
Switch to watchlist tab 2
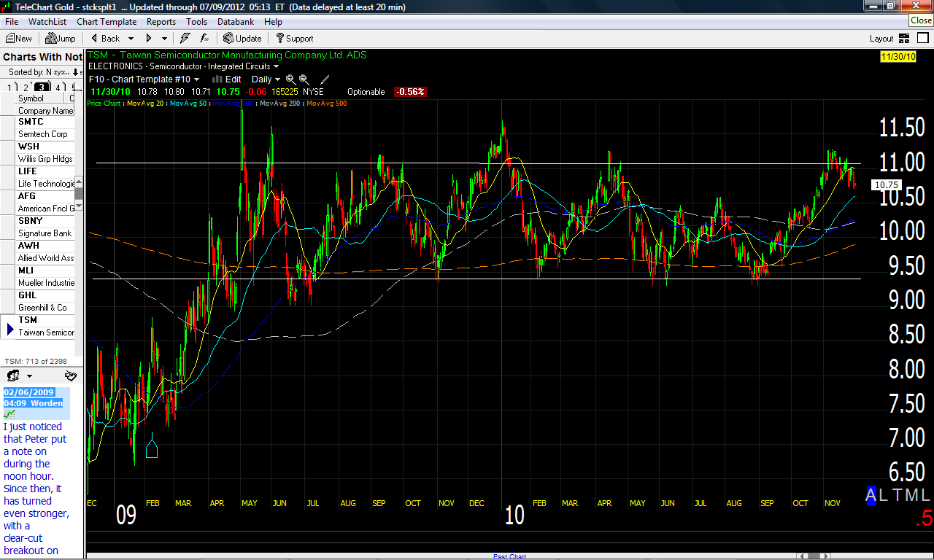[26, 87]
